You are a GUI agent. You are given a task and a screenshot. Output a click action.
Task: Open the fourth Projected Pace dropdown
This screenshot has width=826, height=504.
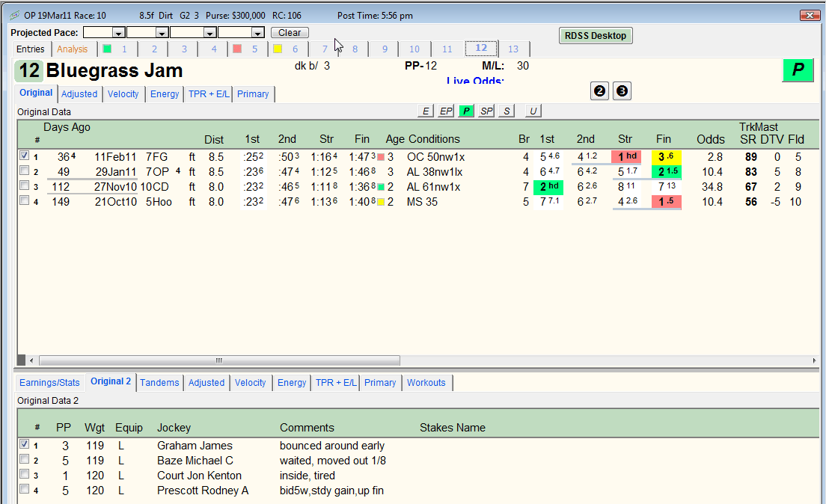257,33
